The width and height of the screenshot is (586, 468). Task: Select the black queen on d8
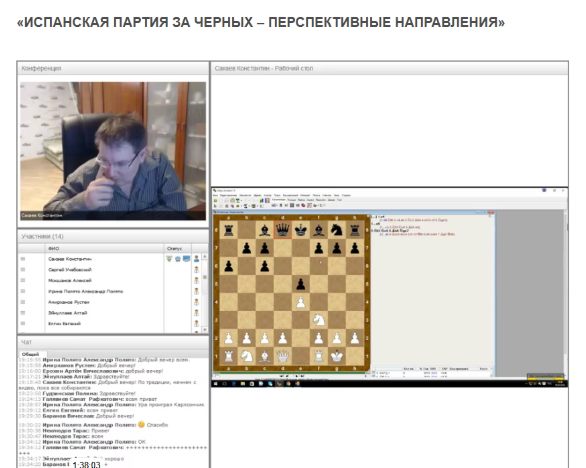[x=283, y=230]
